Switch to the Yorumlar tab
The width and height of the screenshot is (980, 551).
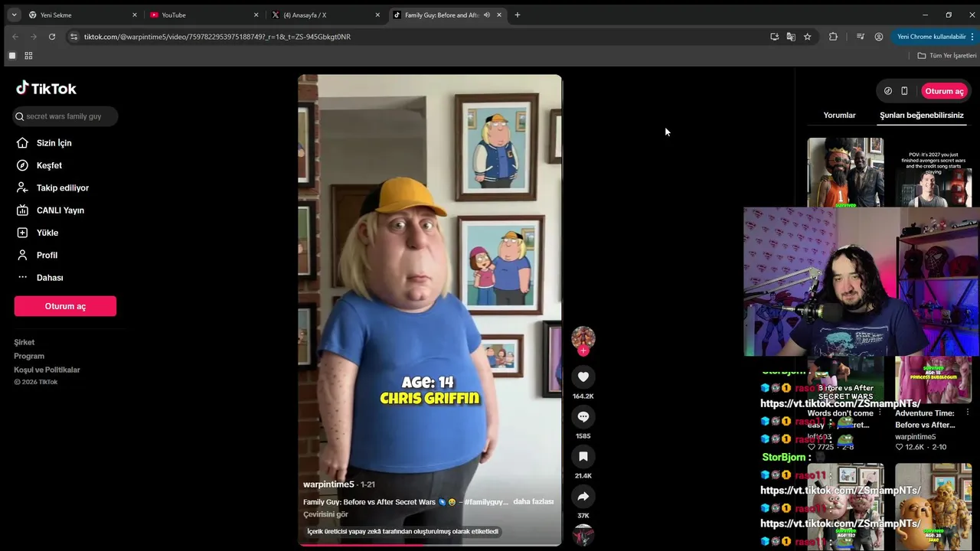pos(839,116)
